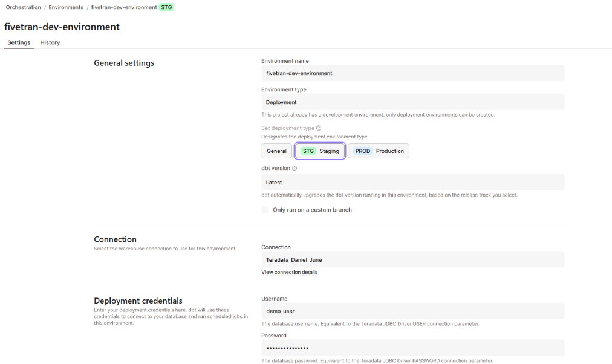Open the Environment type field showing Deployment
This screenshot has width=612, height=364.
[413, 102]
